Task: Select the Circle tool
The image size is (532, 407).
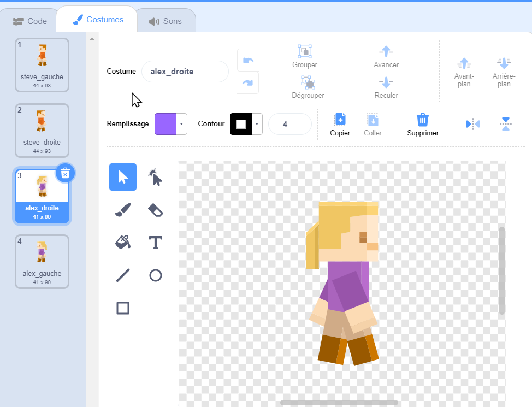Action: click(x=155, y=275)
